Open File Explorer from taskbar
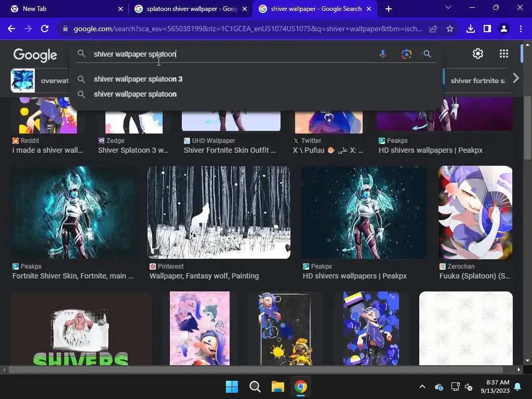This screenshot has width=532, height=399. [278, 387]
